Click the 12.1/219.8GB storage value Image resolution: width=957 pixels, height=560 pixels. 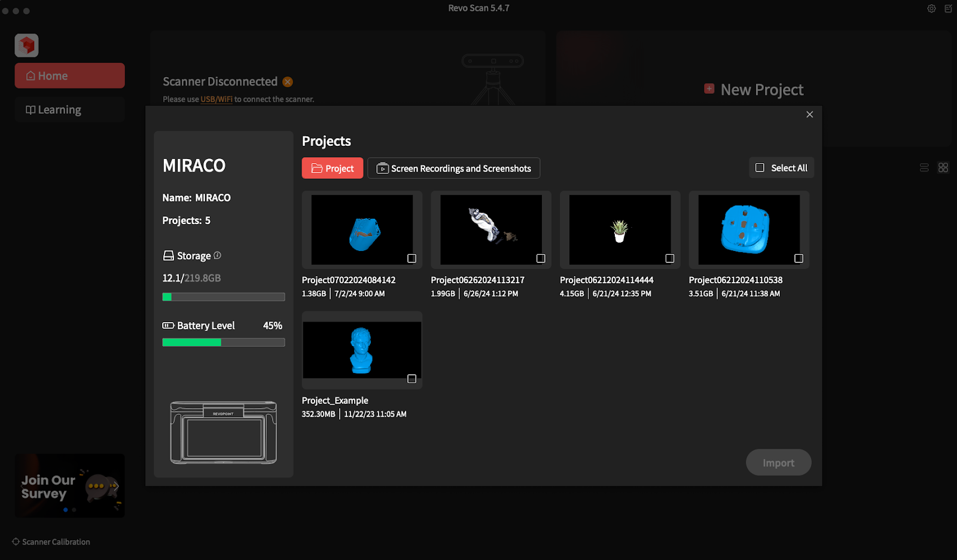coord(191,279)
